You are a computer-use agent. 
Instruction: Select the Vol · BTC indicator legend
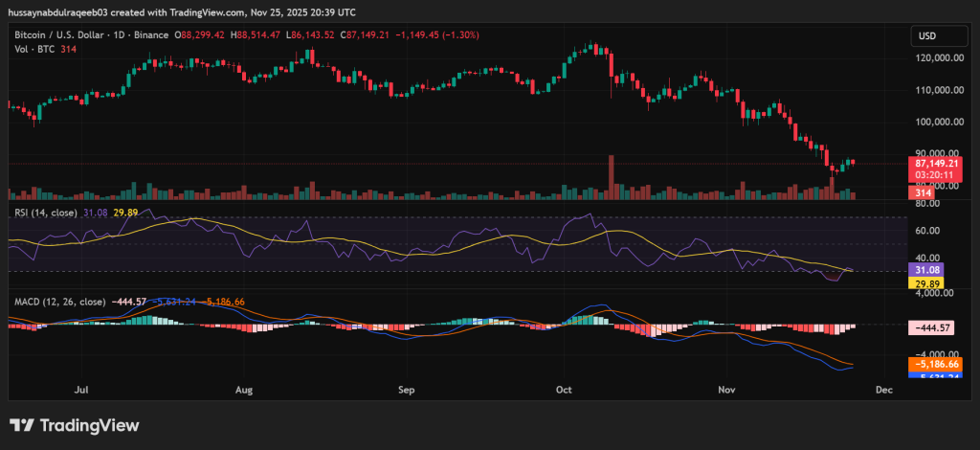coord(40,50)
